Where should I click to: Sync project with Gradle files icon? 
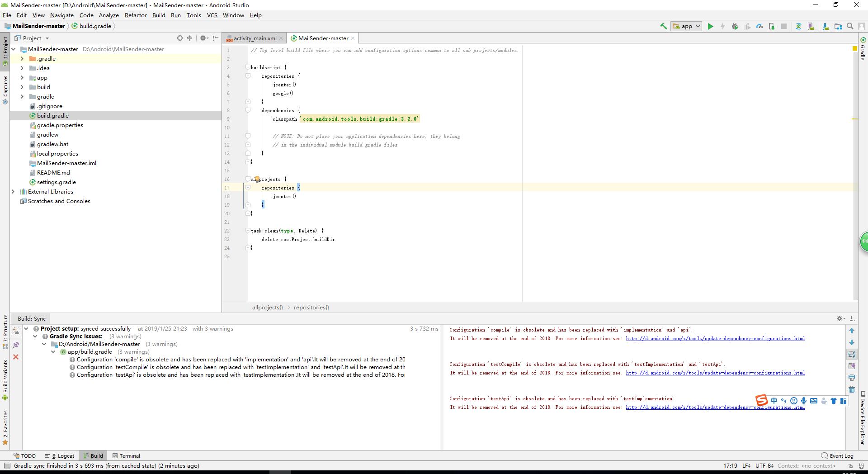tap(798, 26)
